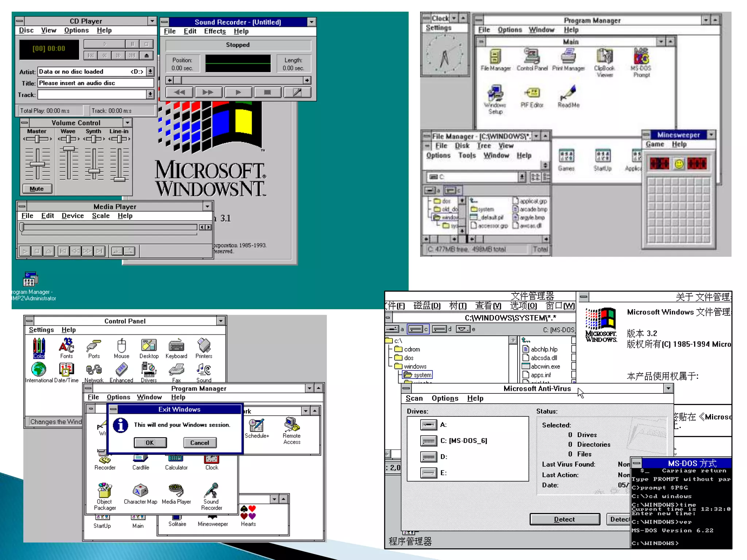Screen dimensions: 747x560
Task: Click OK in the Exit Windows dialog
Action: click(x=150, y=443)
